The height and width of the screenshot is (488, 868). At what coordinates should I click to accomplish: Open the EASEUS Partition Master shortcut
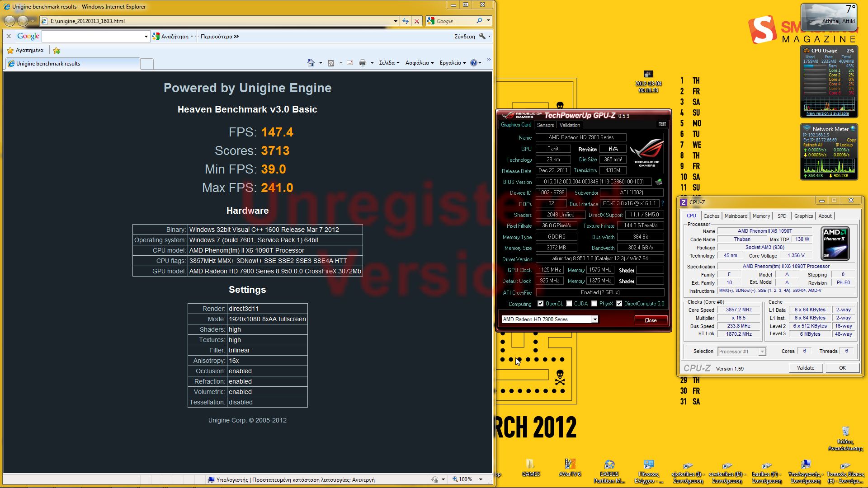coord(609,471)
